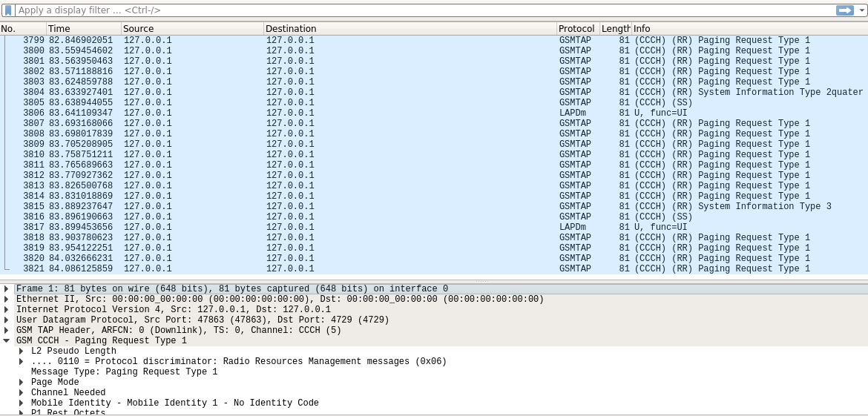Click the apply display filter arrow button

pos(844,10)
